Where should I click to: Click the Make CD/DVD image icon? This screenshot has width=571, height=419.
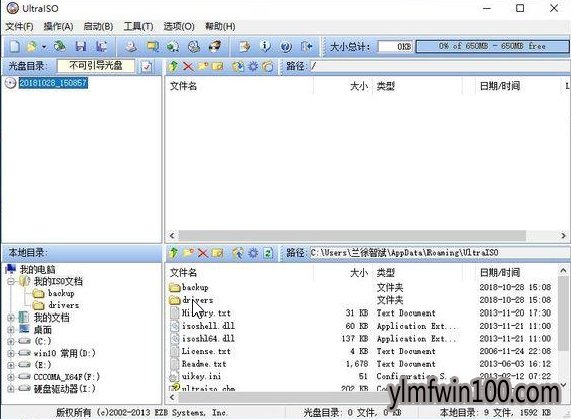[131, 47]
